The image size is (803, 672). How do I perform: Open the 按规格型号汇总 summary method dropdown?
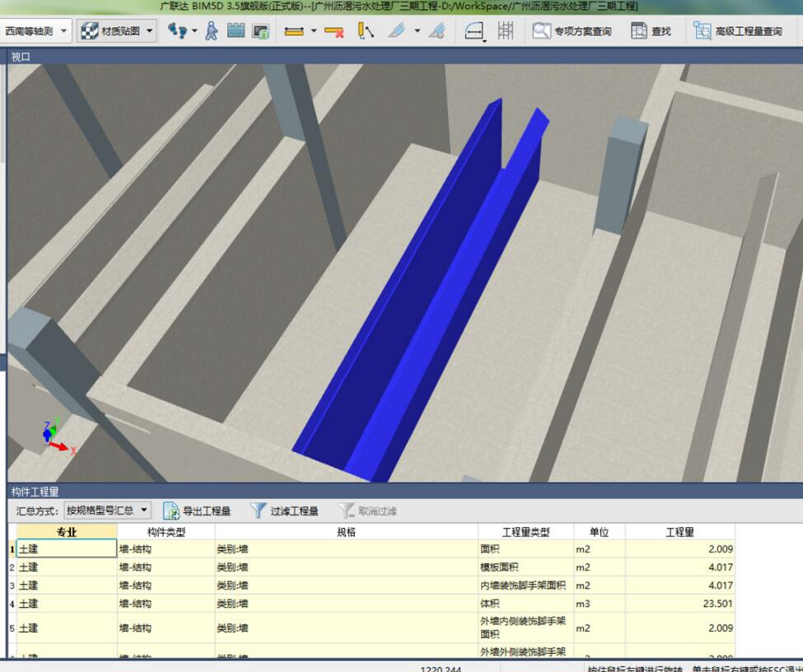pyautogui.click(x=108, y=511)
